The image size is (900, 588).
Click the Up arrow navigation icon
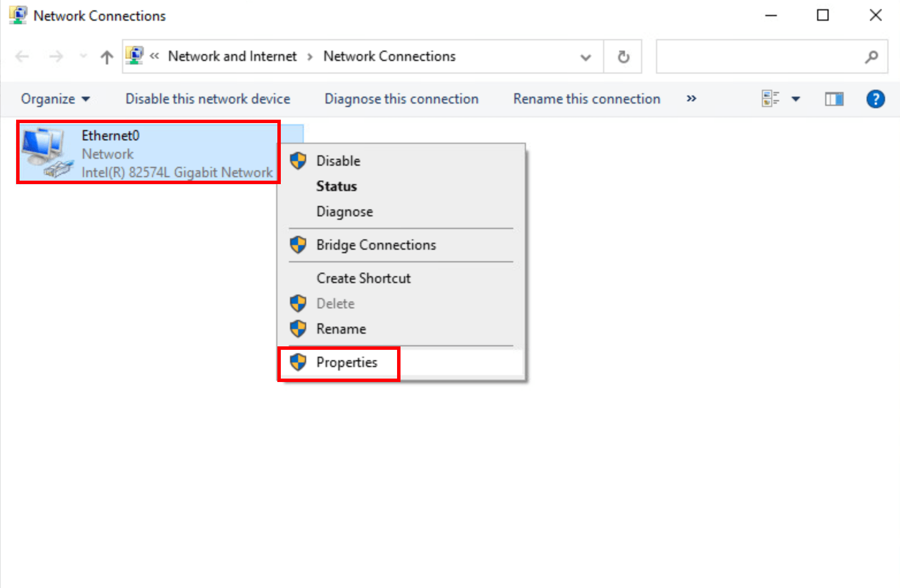106,57
